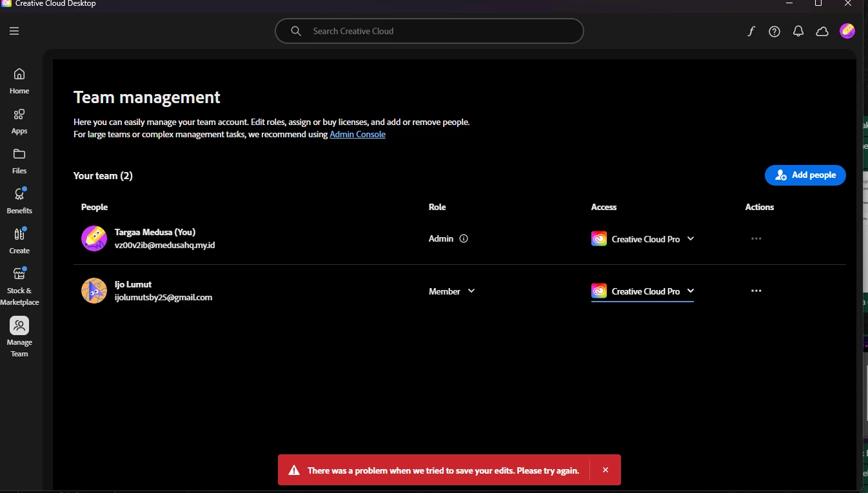Open account profile avatar in header
868x493 pixels.
click(847, 31)
